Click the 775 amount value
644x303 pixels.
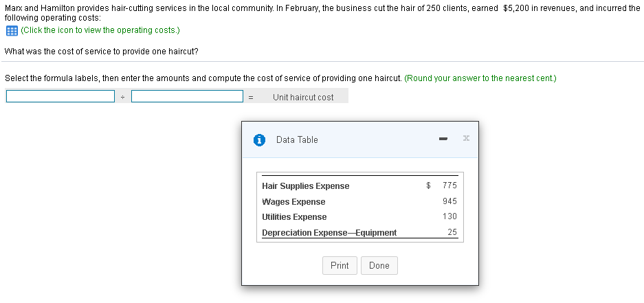point(449,186)
